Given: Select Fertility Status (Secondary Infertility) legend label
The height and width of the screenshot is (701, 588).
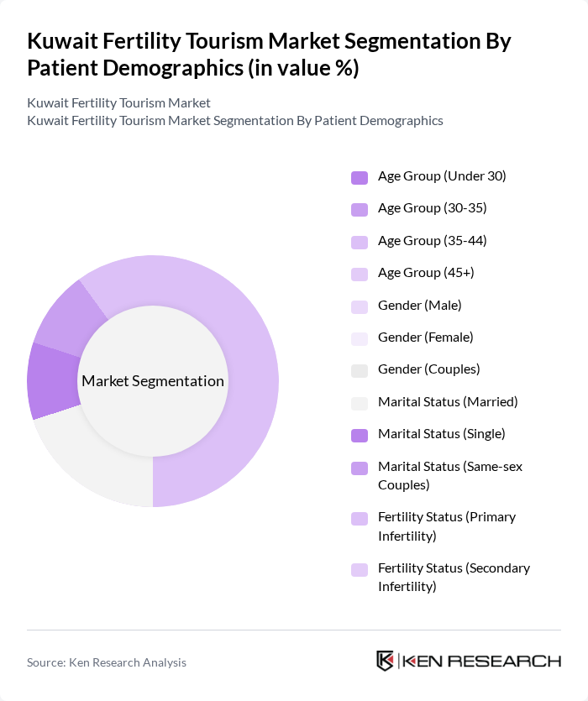Looking at the screenshot, I should [x=454, y=578].
